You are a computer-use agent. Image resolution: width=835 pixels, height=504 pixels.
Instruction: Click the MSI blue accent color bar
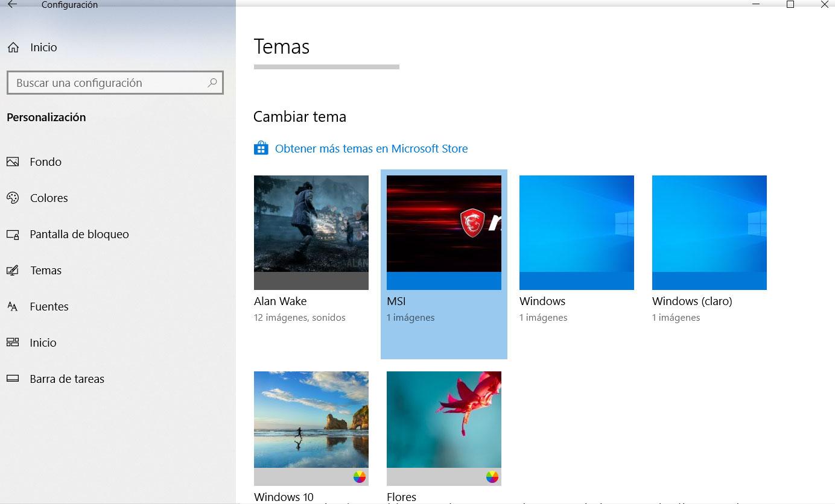click(x=444, y=281)
